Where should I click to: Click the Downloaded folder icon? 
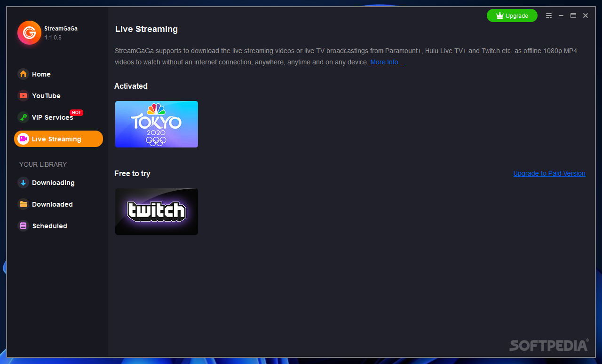point(23,204)
